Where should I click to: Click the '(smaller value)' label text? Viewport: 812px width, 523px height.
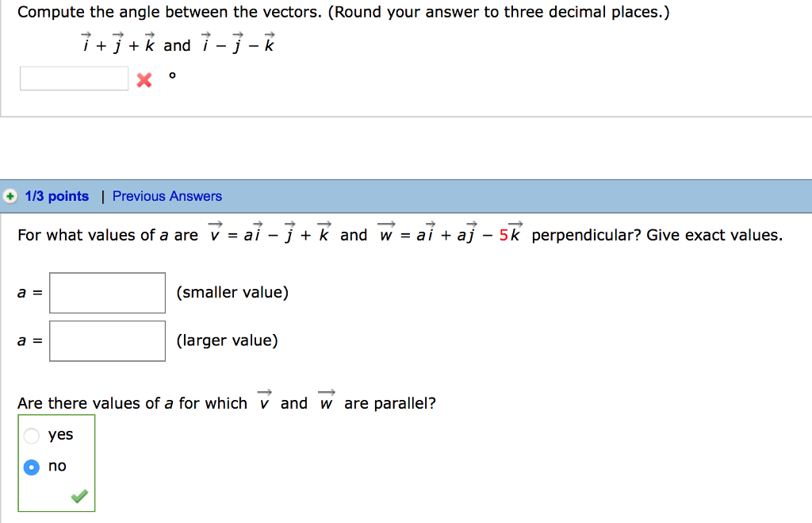click(x=232, y=292)
